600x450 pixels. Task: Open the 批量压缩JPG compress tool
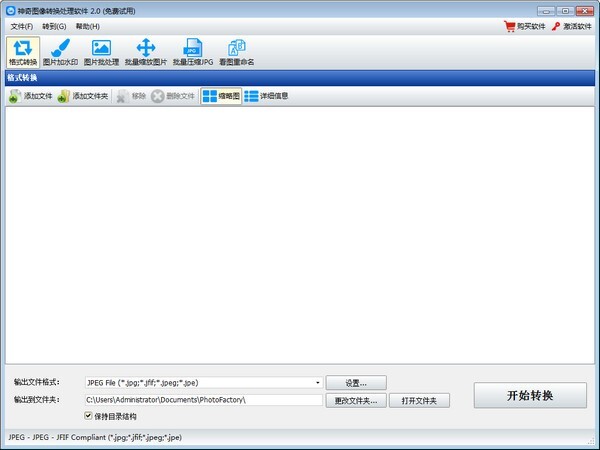(x=193, y=52)
